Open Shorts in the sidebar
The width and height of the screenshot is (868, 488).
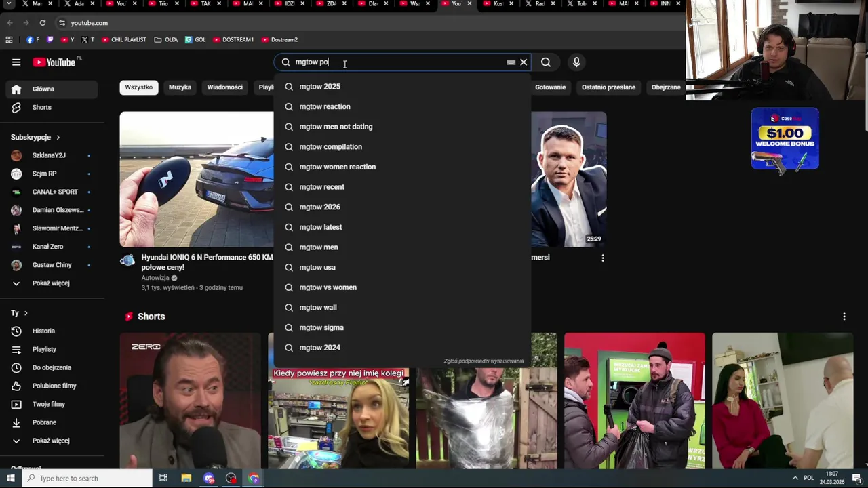52,108
